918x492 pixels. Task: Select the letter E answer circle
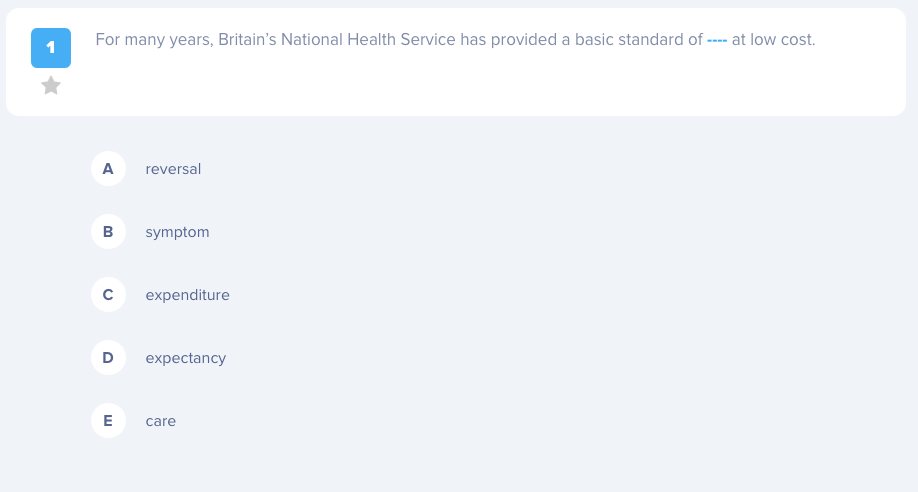[x=108, y=421]
